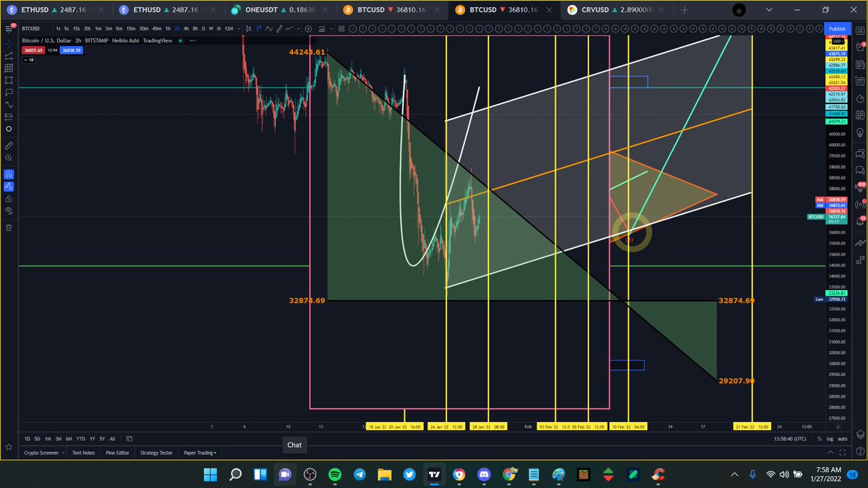The width and height of the screenshot is (868, 488).
Task: Select the 4h timeframe
Action: pyautogui.click(x=186, y=28)
